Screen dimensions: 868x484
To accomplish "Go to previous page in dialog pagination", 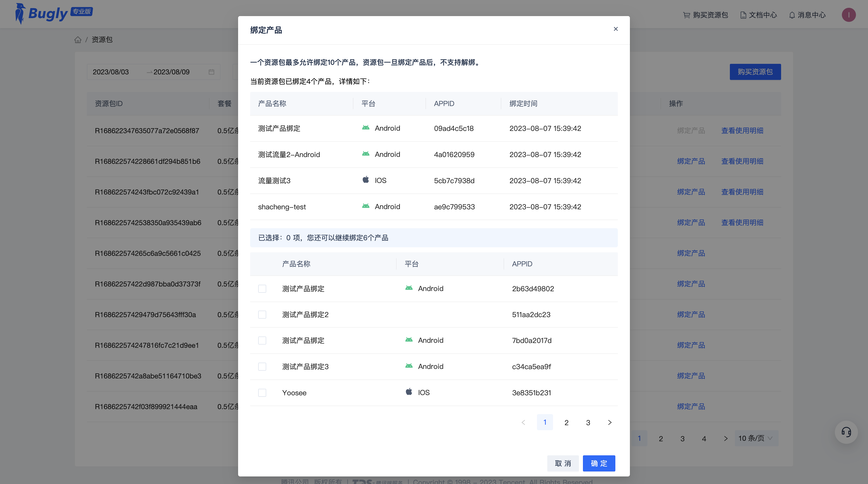I will [x=523, y=422].
